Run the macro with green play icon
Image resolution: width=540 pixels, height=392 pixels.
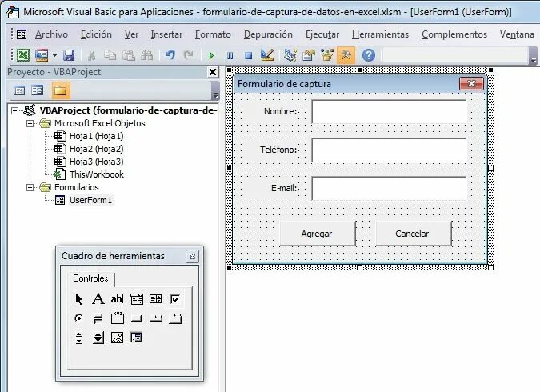tap(211, 55)
